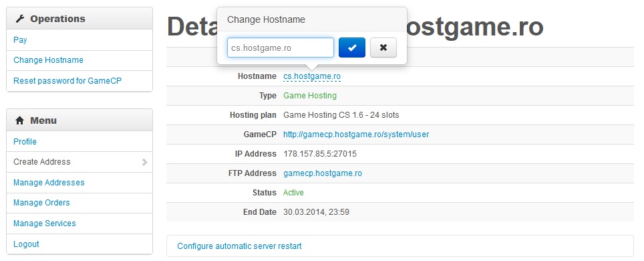
Task: Go to Manage Addresses
Action: pyautogui.click(x=49, y=183)
